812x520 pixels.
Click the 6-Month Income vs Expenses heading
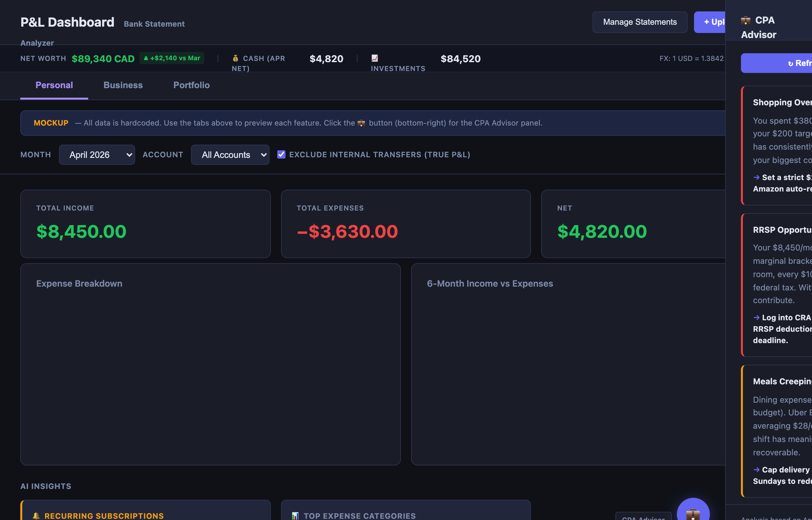click(x=490, y=284)
